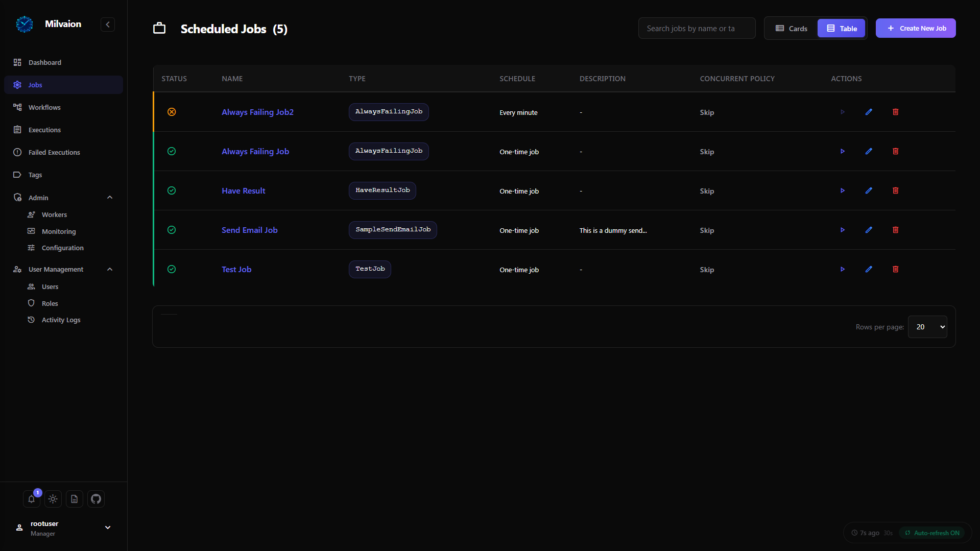This screenshot has height=551, width=980.
Task: Switch to Cards view
Action: [791, 29]
